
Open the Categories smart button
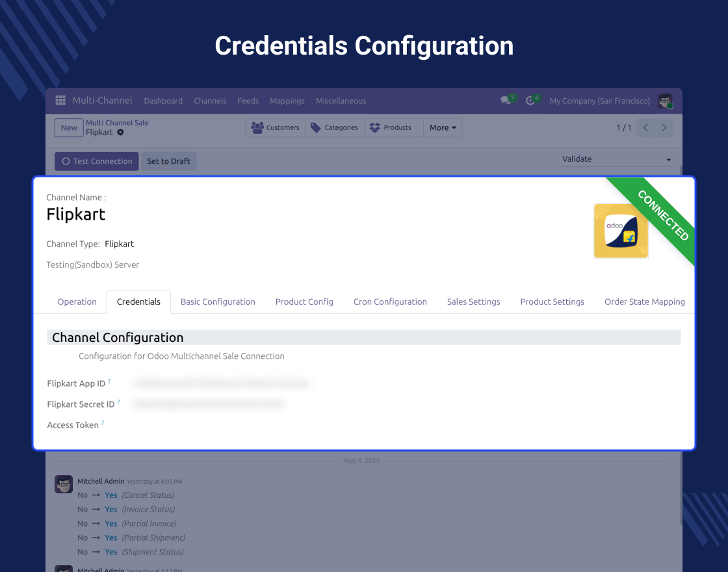pyautogui.click(x=334, y=127)
